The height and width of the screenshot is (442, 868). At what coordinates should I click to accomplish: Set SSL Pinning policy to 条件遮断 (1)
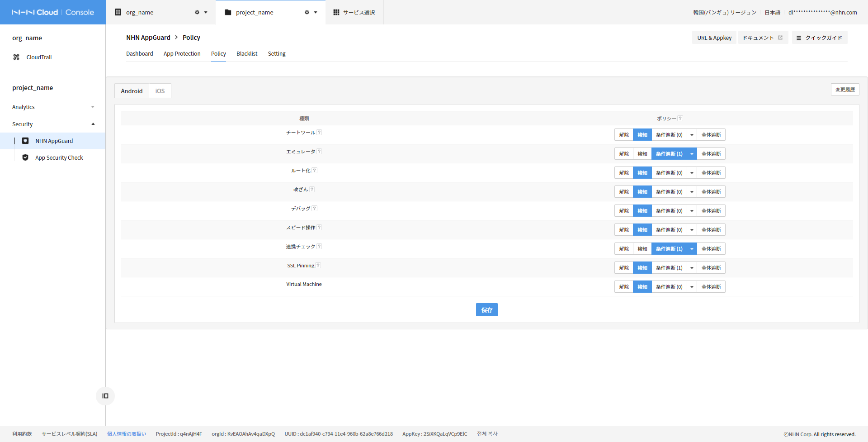click(669, 268)
